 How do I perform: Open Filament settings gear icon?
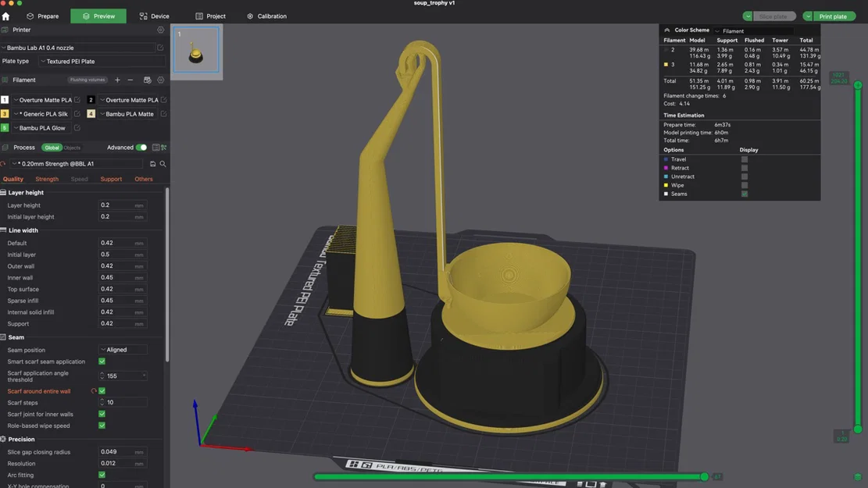[x=160, y=80]
